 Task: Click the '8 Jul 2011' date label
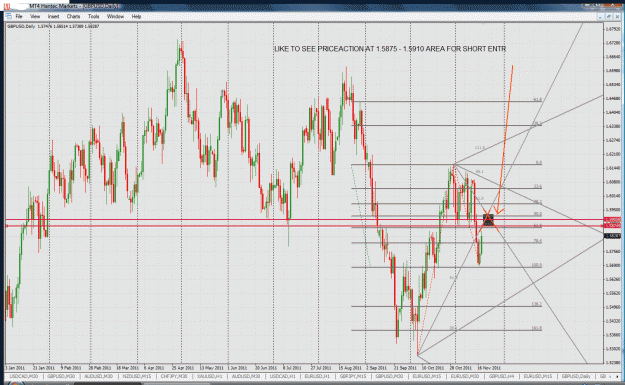pyautogui.click(x=292, y=368)
